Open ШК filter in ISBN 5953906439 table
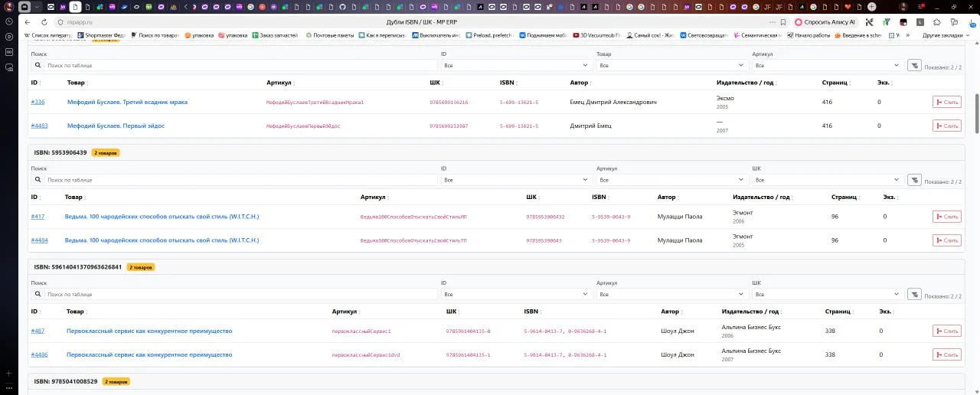980x395 pixels. 828,180
